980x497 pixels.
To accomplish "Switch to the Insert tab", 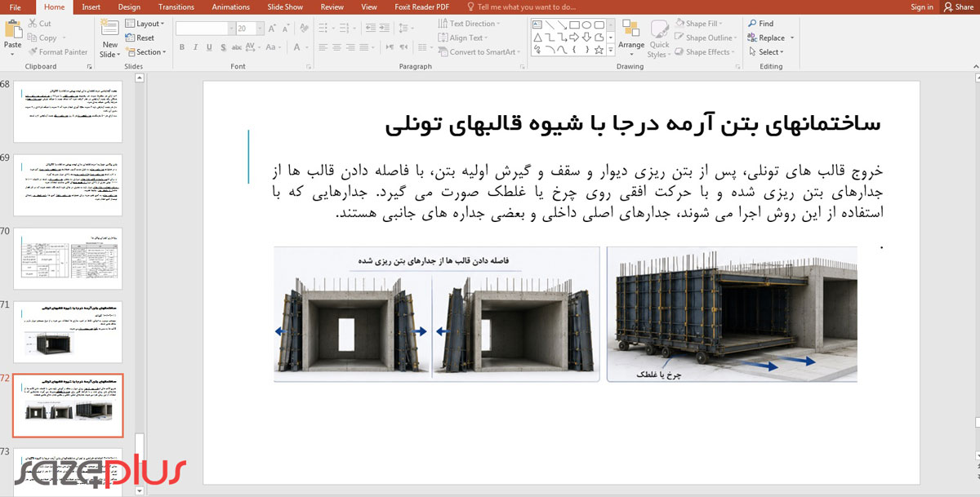I will [x=91, y=7].
